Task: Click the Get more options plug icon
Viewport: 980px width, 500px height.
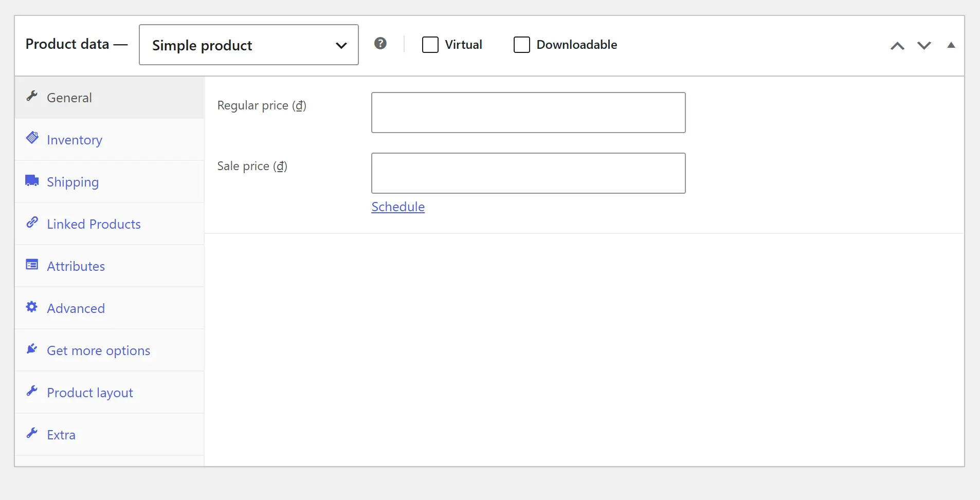Action: pyautogui.click(x=32, y=349)
